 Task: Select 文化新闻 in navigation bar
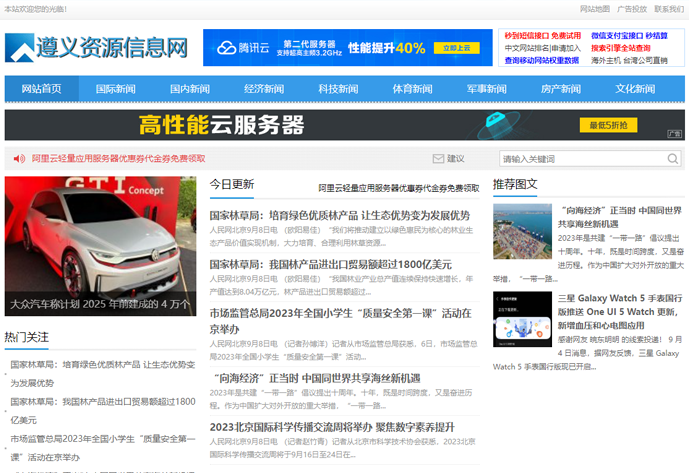[635, 89]
